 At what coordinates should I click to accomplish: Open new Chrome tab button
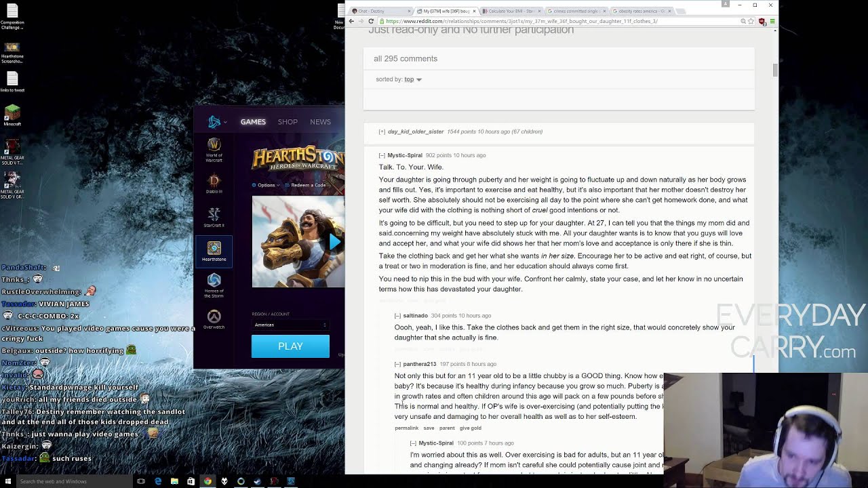(681, 11)
